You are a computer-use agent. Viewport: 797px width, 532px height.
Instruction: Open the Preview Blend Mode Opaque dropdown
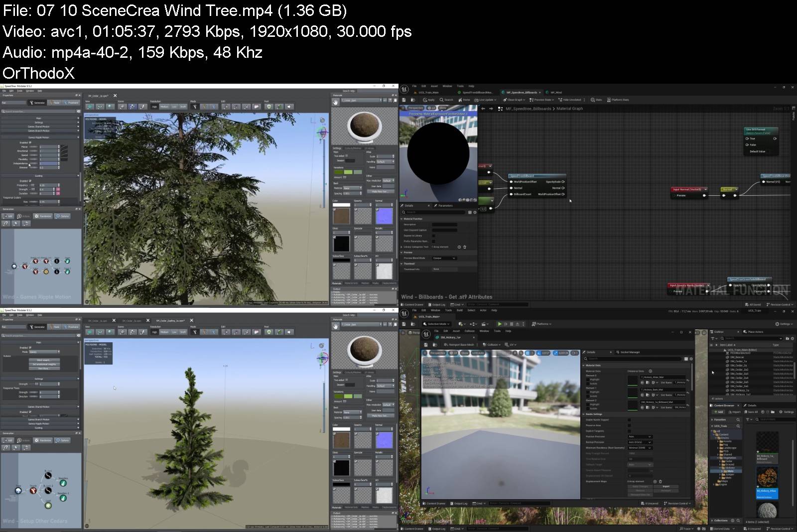[x=444, y=258]
